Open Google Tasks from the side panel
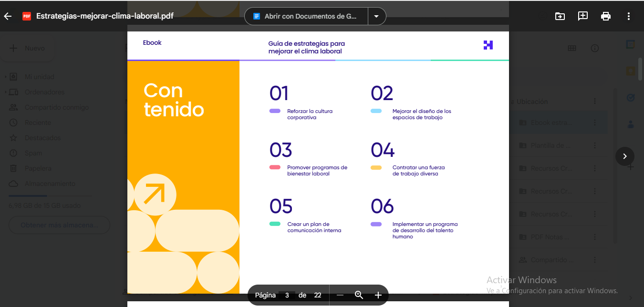Image resolution: width=644 pixels, height=307 pixels. click(x=630, y=97)
